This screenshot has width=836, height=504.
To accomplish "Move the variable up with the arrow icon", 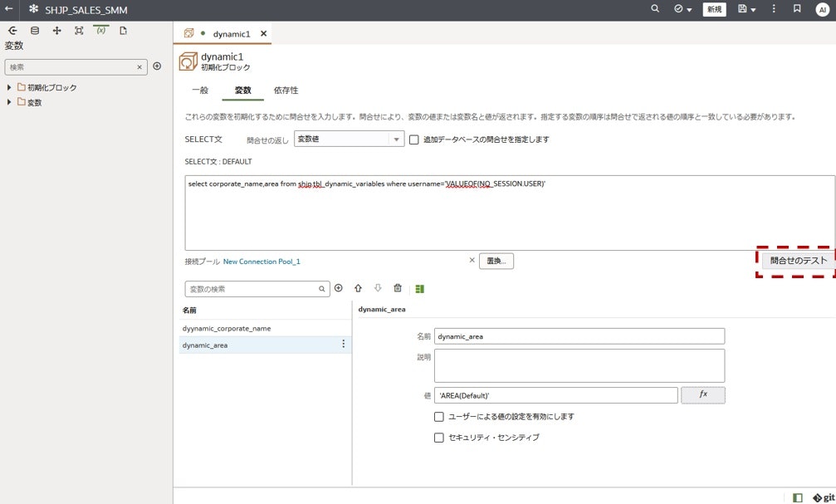I will click(x=359, y=288).
